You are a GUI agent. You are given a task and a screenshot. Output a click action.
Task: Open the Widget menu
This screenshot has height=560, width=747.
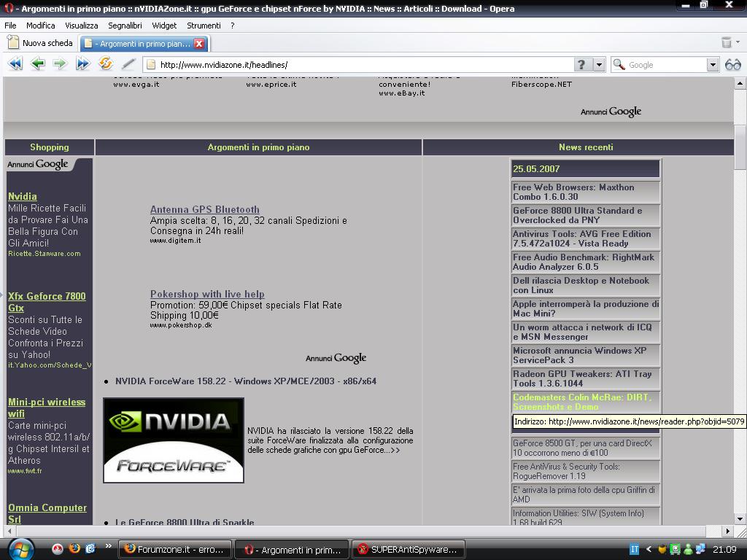tap(164, 26)
